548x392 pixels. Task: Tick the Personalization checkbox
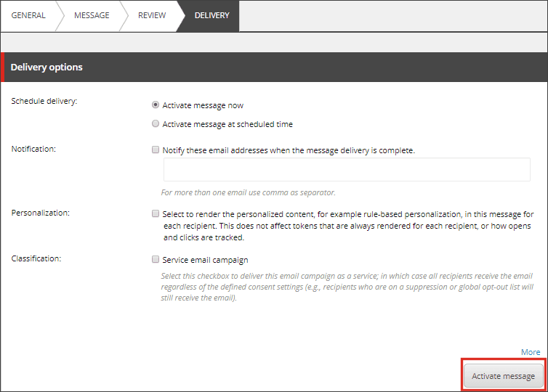pyautogui.click(x=156, y=213)
